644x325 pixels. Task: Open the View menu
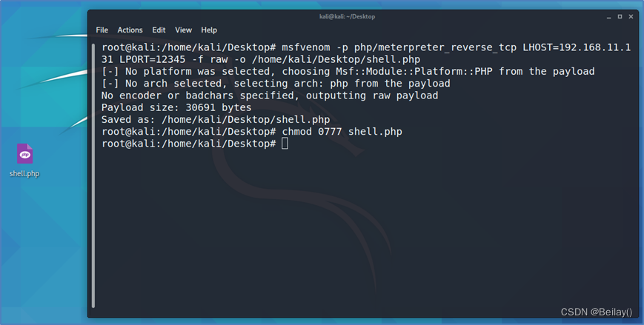point(183,30)
